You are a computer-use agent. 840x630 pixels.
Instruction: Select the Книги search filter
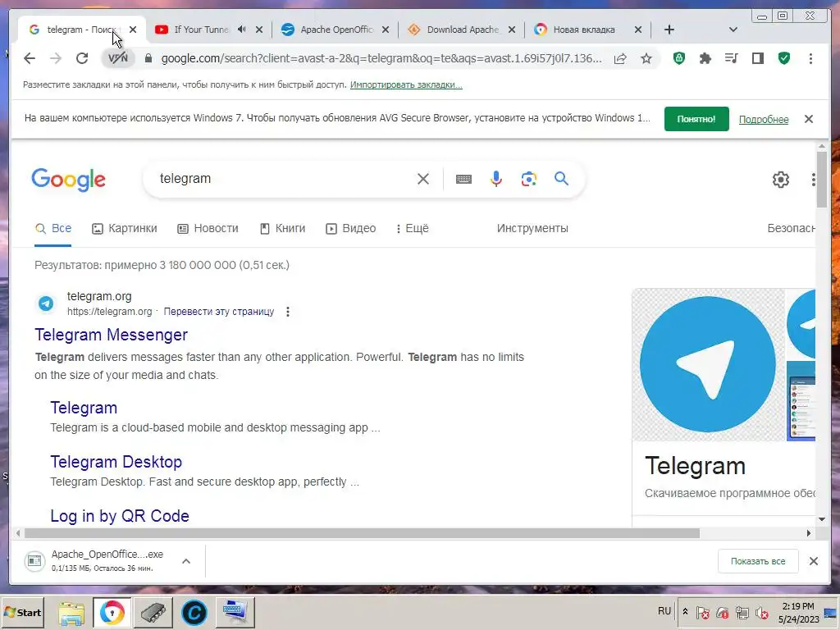[x=282, y=229]
